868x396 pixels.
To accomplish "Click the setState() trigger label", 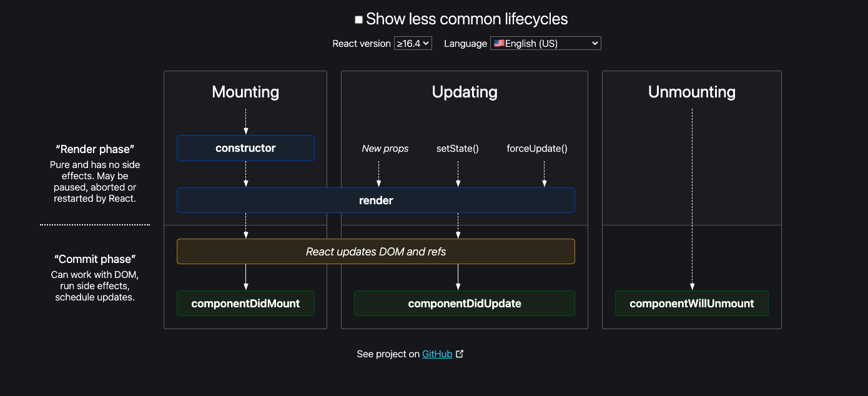I will tap(458, 149).
